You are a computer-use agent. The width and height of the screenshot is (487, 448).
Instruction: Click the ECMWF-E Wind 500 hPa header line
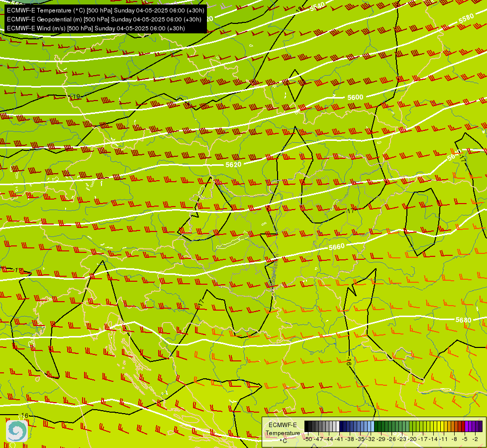click(96, 28)
